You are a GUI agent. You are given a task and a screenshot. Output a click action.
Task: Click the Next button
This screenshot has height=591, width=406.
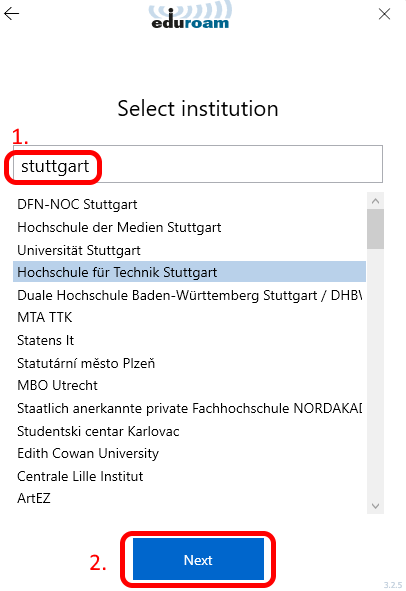(x=198, y=559)
